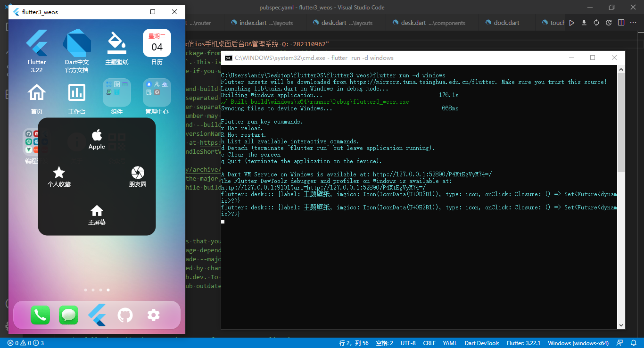
Task: Click the DevTools debugger URL at 127.0.0.1:9101 in terminal
Action: point(323,188)
